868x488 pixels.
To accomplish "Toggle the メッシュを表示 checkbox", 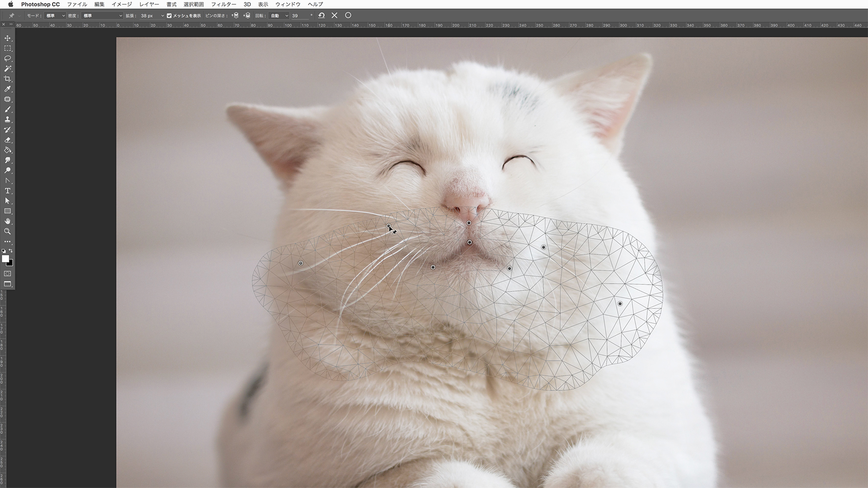I will pyautogui.click(x=169, y=16).
